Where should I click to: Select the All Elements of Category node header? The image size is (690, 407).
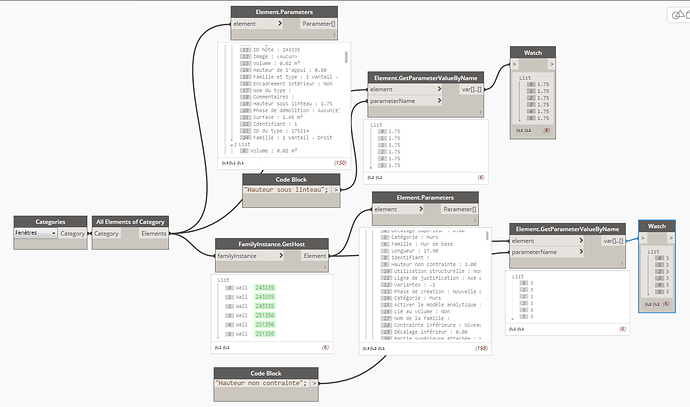(130, 222)
